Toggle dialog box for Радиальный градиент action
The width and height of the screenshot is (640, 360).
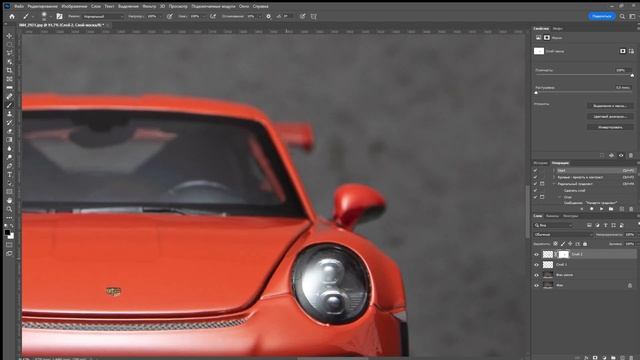click(x=542, y=184)
